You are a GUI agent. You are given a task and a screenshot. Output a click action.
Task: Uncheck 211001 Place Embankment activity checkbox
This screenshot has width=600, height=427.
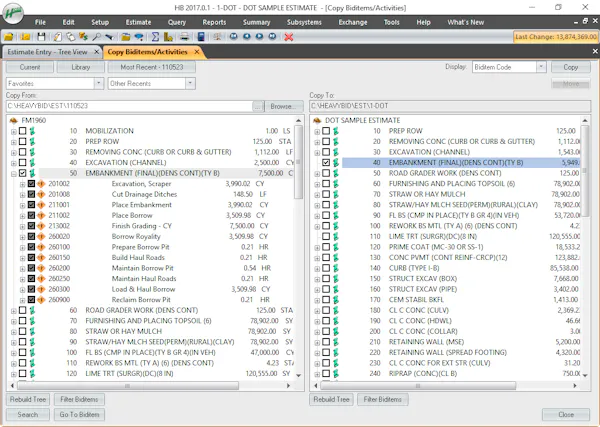tap(31, 205)
